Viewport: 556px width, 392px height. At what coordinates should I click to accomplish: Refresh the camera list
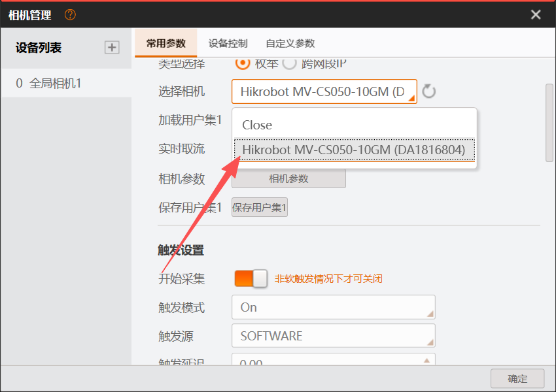(x=428, y=91)
